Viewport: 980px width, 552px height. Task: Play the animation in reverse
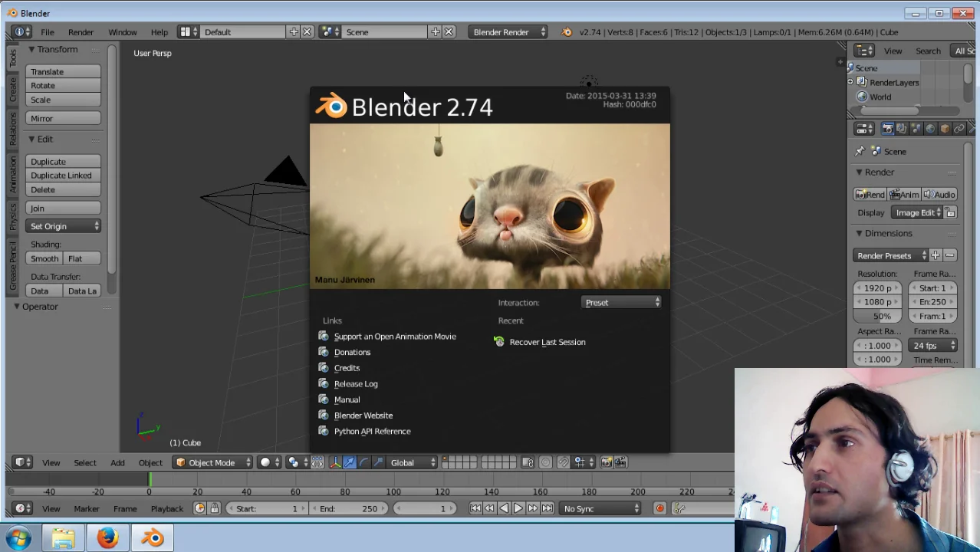pyautogui.click(x=504, y=508)
